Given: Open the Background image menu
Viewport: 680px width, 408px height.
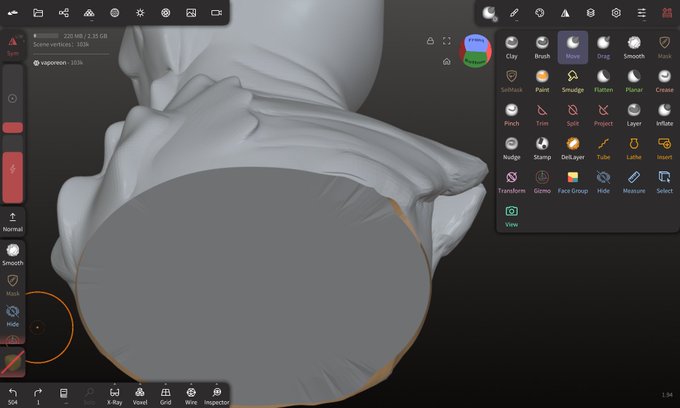Looking at the screenshot, I should 191,13.
